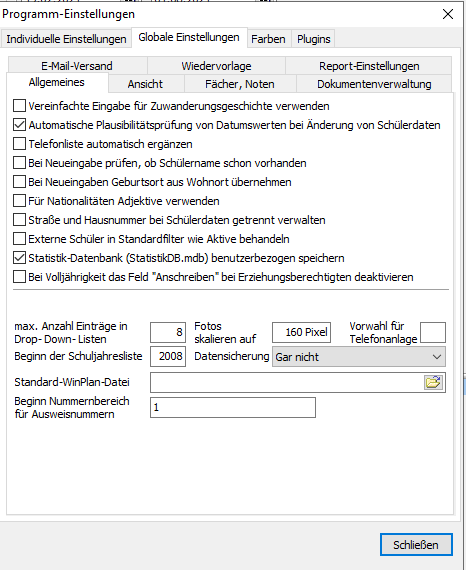Screen dimensions: 466x570
Task: Tick Telefonliste automatisch ergänzen
Action: coord(20,144)
